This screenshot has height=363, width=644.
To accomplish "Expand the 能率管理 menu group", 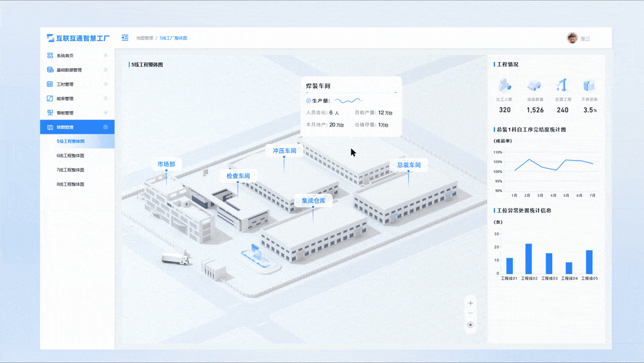I will [x=106, y=99].
